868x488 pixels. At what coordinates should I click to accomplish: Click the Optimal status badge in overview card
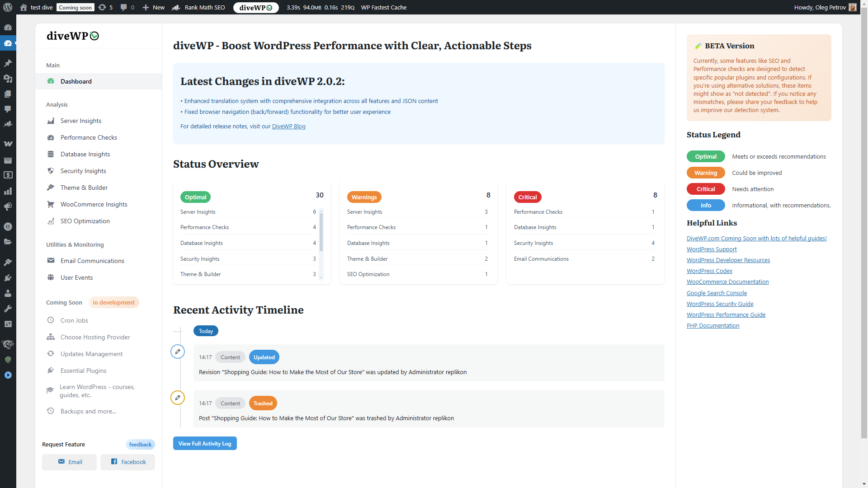(x=195, y=197)
